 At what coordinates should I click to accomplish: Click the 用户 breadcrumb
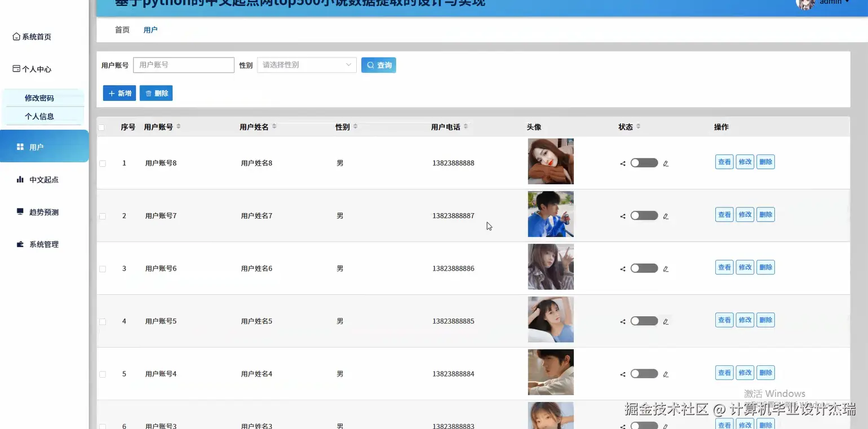[150, 30]
